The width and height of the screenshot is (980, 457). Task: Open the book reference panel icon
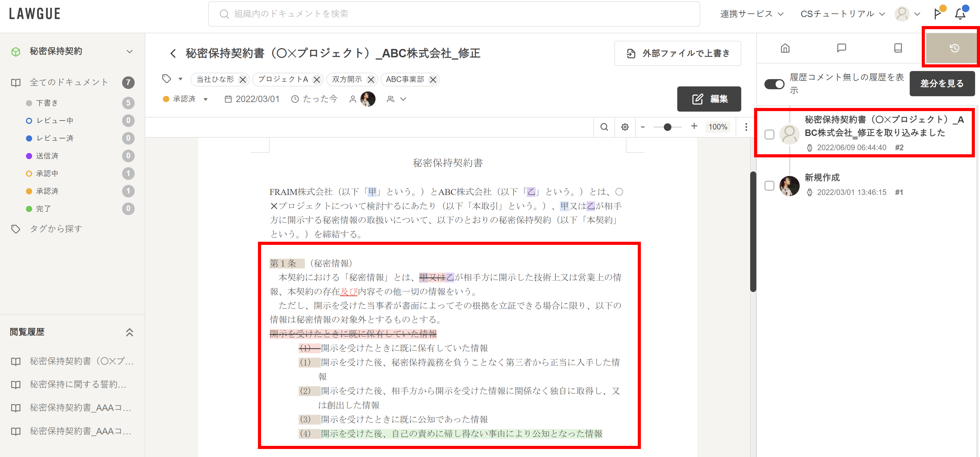(898, 48)
